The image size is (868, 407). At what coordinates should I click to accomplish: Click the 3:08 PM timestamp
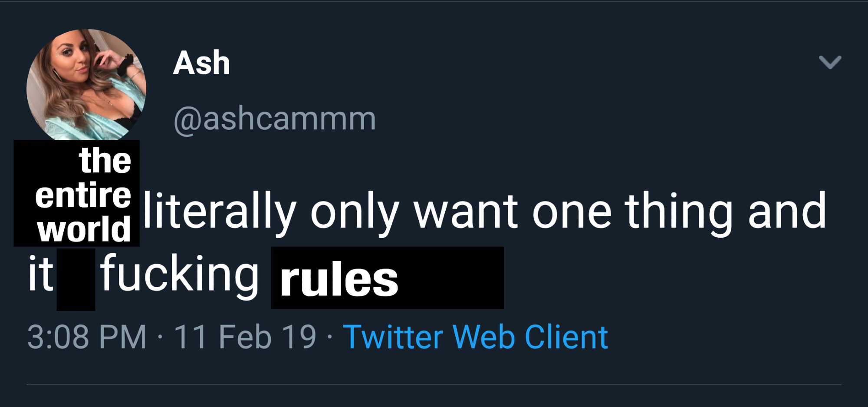coord(87,337)
